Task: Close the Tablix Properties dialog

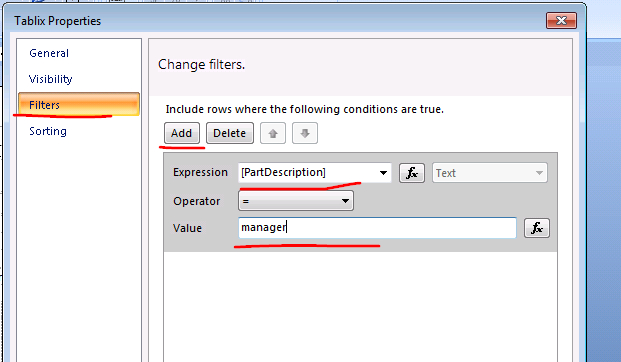Action: pos(561,21)
